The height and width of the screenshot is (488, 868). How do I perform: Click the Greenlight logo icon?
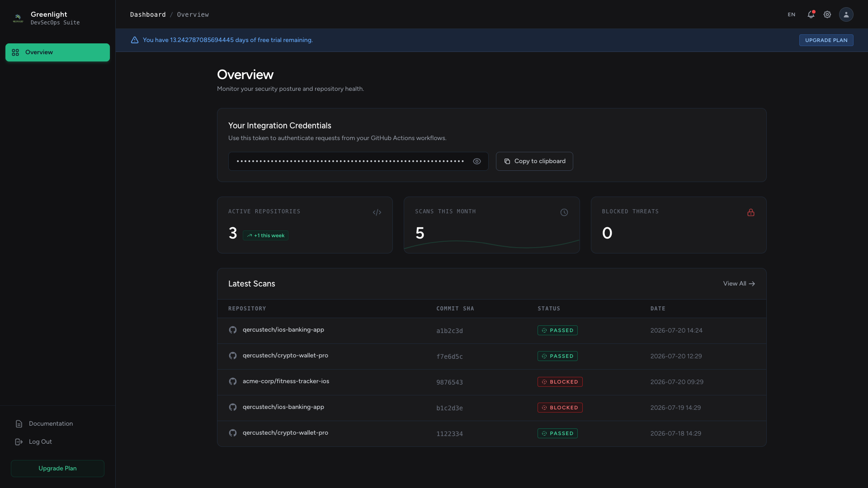18,18
